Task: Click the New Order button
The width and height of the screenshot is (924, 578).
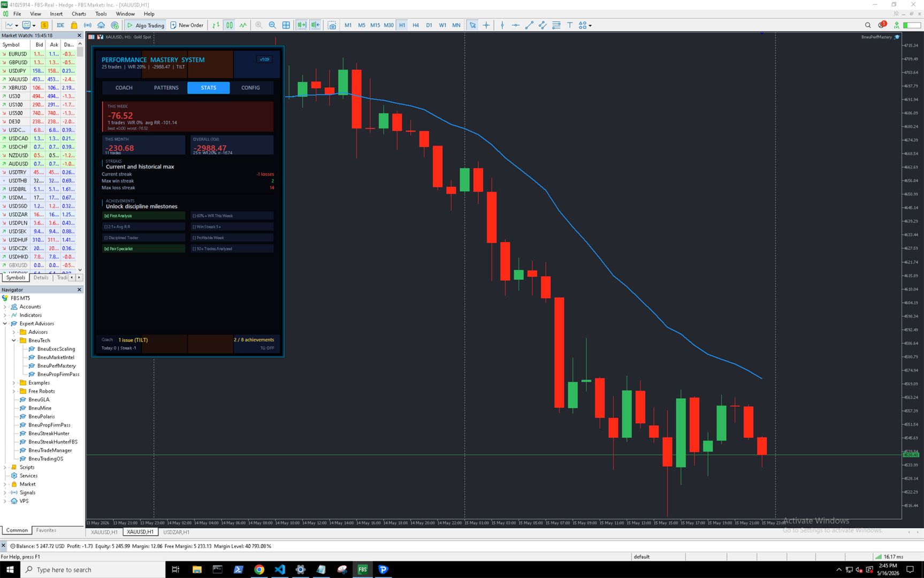Action: (187, 25)
